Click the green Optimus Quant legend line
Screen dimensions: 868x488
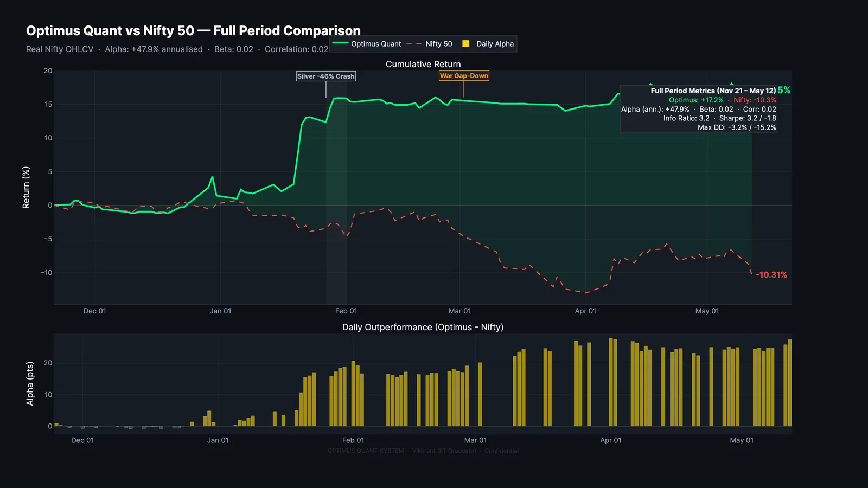tap(340, 43)
